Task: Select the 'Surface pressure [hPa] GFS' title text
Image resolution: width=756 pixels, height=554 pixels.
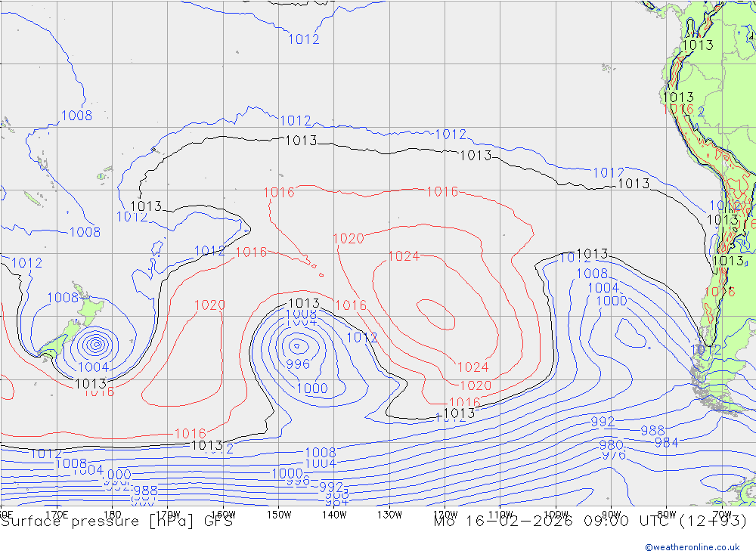Action: (x=116, y=522)
